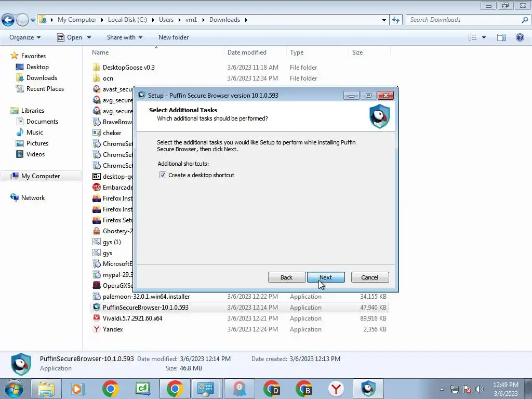
Task: Click the vm1 breadcrumb segment
Action: tap(191, 20)
